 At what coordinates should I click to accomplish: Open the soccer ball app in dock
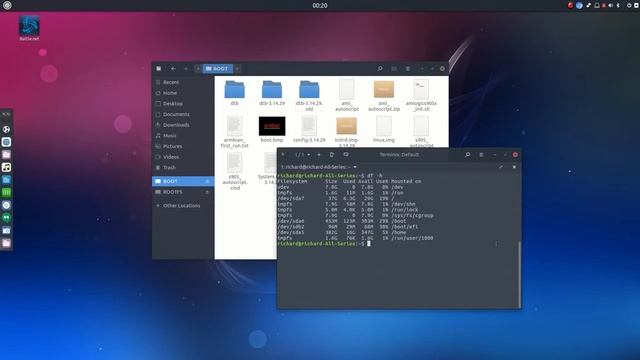[x=6, y=129]
